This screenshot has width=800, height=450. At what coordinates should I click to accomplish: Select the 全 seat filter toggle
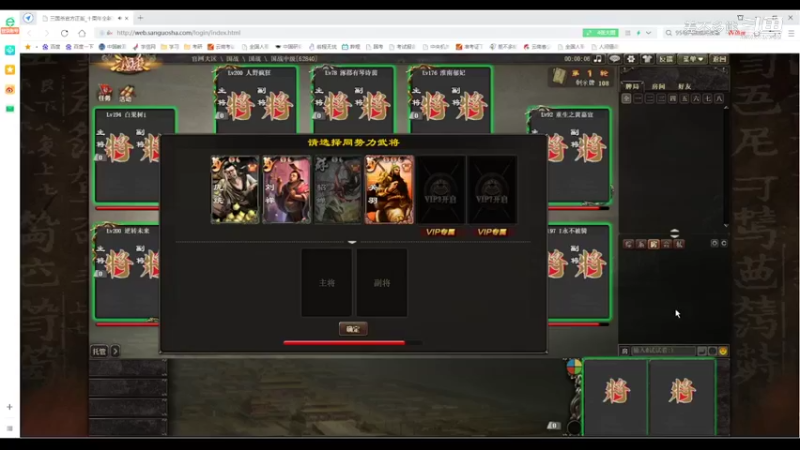627,98
